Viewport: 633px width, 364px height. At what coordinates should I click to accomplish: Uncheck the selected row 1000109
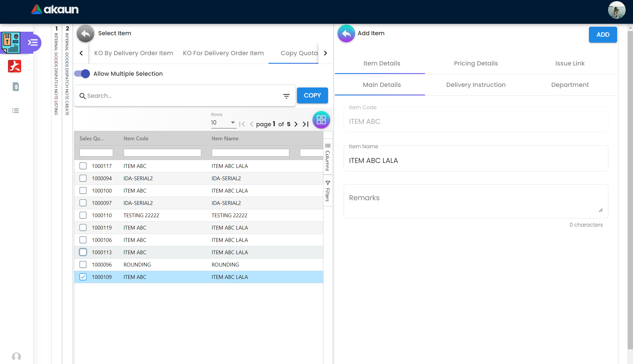click(83, 277)
